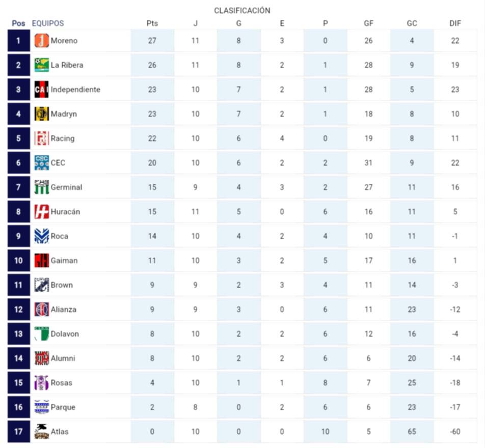485x448 pixels.
Task: Open the Dolavon team link
Action: click(65, 334)
